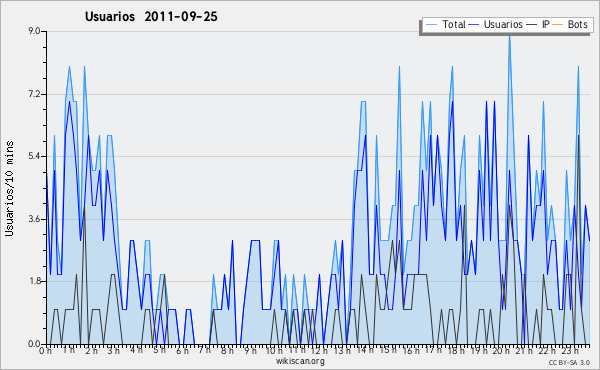Click the 3.6 y-axis value
The width and height of the screenshot is (600, 370).
click(34, 219)
